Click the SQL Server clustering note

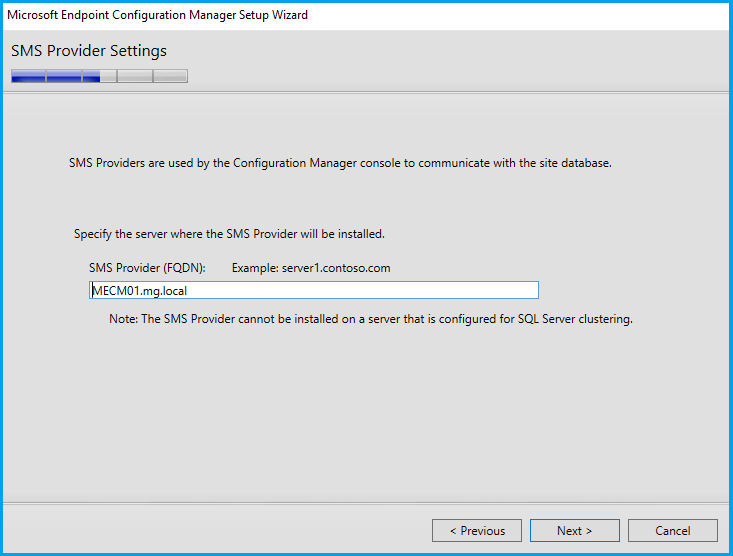coord(371,320)
